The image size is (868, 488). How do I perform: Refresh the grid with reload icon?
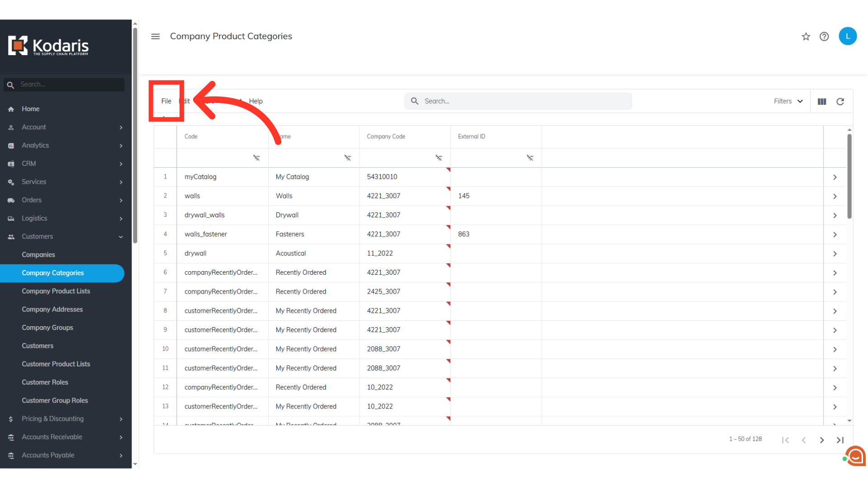tap(840, 102)
